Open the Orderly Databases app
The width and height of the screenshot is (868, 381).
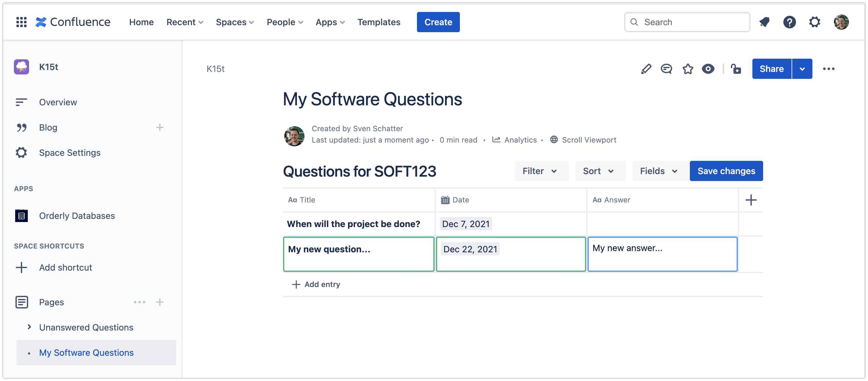pos(77,216)
